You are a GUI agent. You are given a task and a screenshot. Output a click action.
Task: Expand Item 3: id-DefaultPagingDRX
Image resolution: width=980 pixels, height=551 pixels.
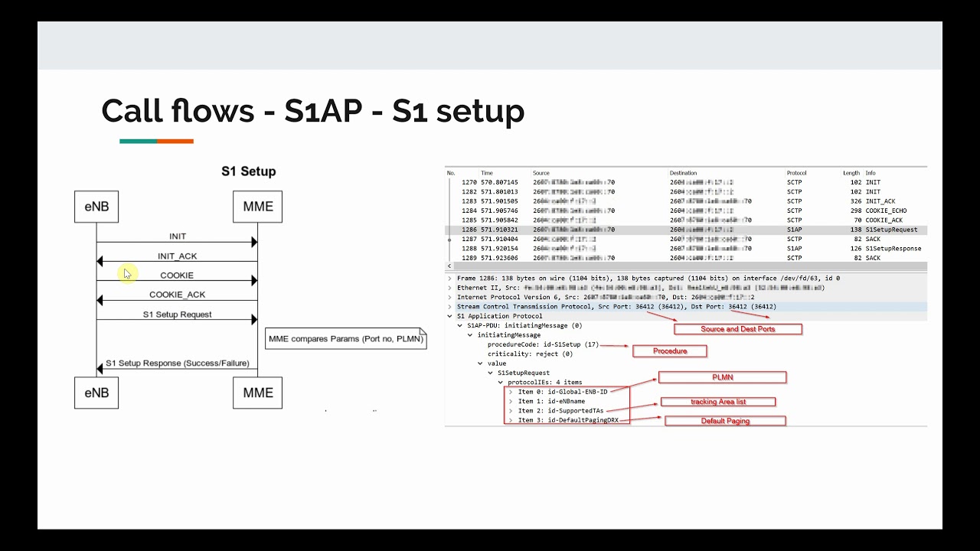tap(510, 420)
